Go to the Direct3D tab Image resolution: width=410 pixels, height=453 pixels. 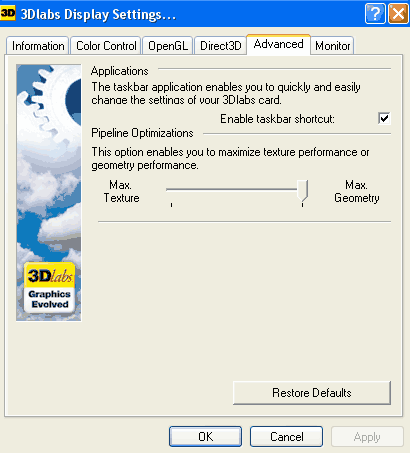point(220,46)
